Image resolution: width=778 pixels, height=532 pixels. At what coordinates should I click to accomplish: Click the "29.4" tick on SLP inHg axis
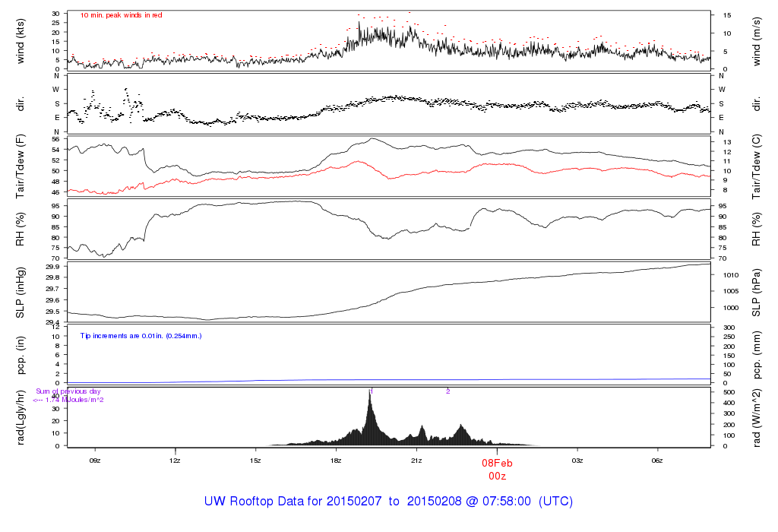[x=52, y=322]
